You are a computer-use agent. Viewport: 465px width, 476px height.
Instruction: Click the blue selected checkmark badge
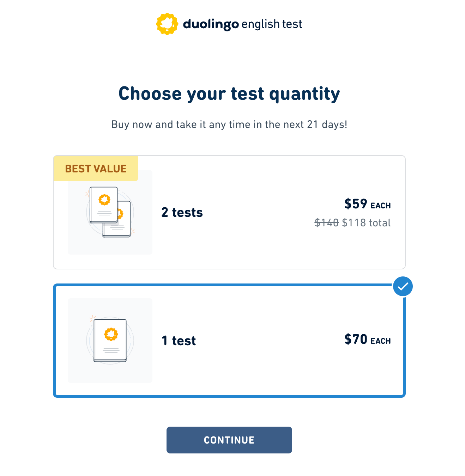click(403, 286)
